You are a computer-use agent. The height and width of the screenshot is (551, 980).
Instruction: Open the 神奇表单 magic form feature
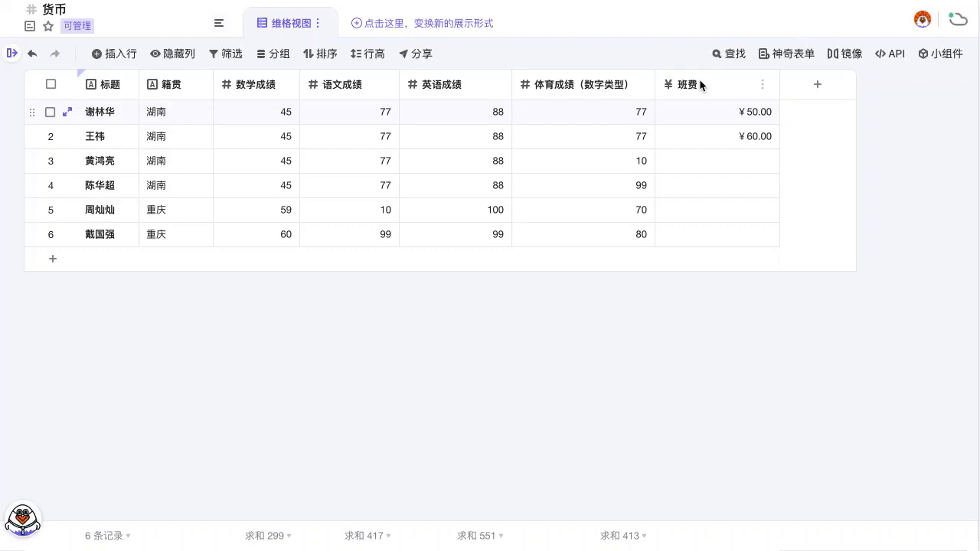click(789, 54)
